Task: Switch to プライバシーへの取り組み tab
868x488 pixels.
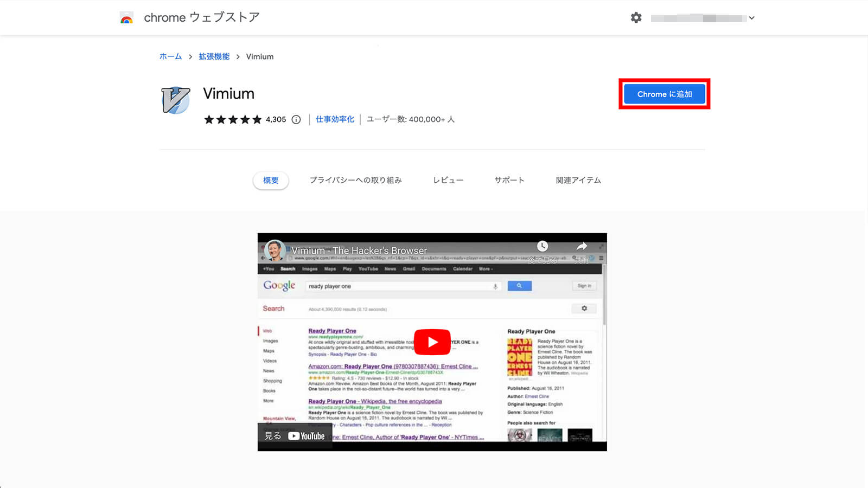Action: (x=355, y=180)
